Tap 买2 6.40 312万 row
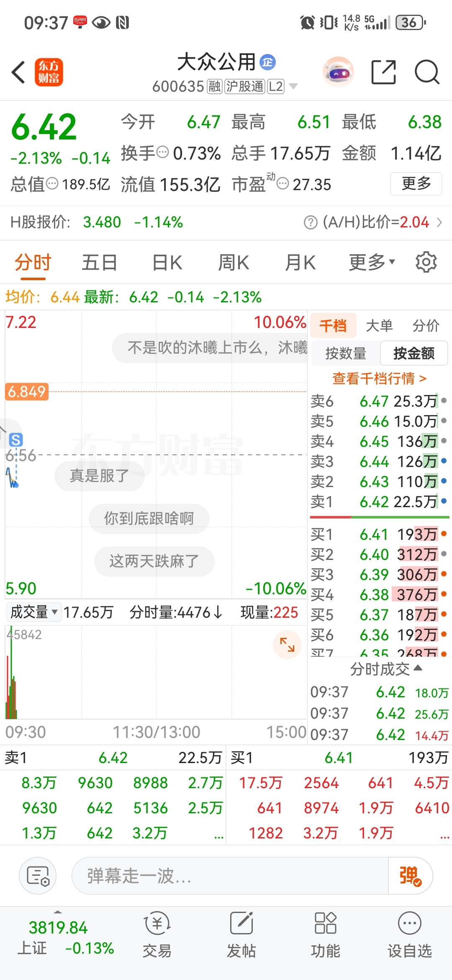The height and width of the screenshot is (980, 452). (x=379, y=554)
